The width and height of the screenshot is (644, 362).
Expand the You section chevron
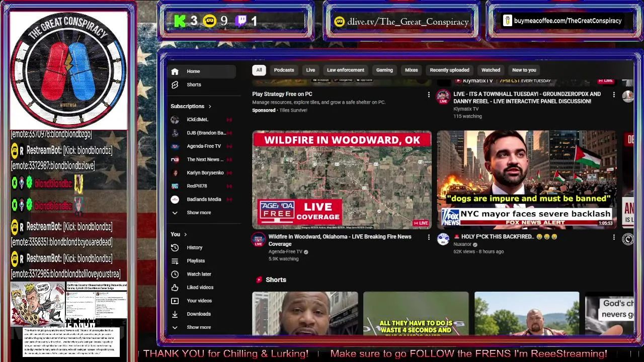pos(185,234)
